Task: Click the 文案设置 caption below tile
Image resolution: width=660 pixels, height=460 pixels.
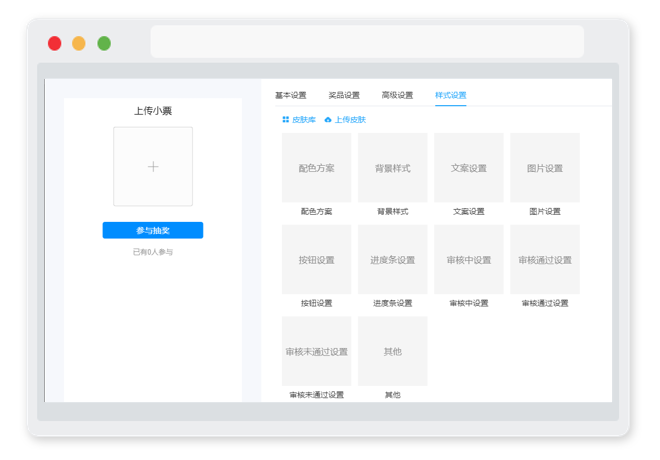Action: [469, 211]
